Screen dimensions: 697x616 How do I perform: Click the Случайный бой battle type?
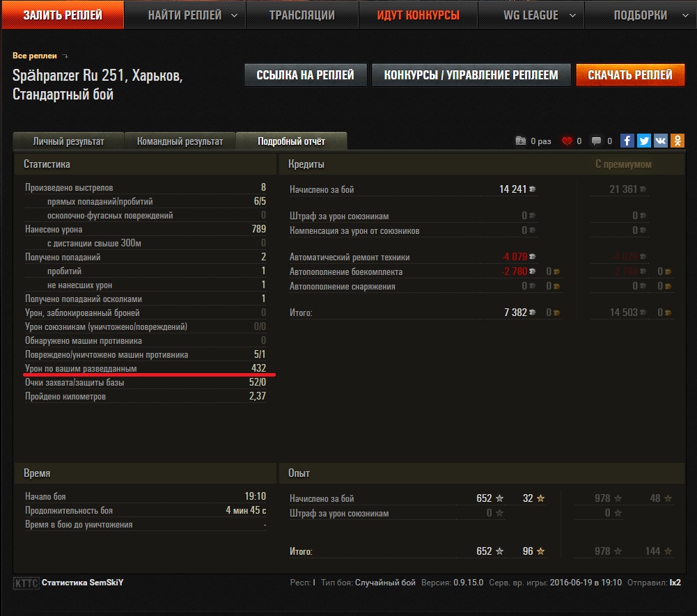[385, 583]
